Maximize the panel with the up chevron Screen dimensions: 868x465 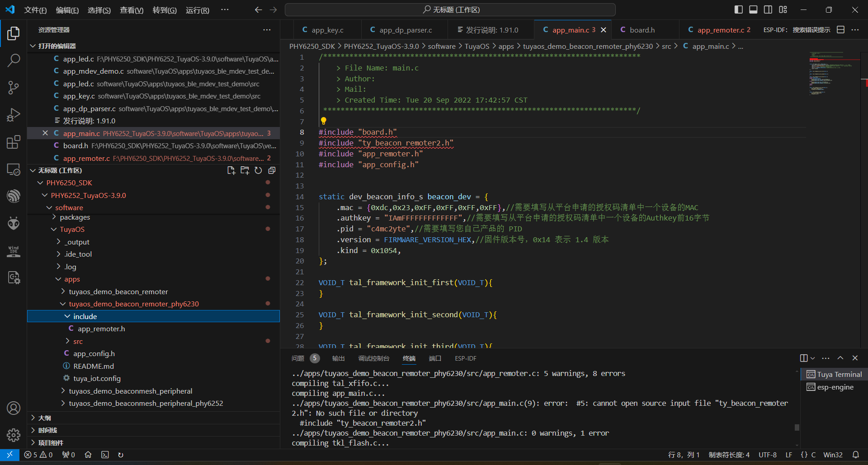(x=840, y=358)
